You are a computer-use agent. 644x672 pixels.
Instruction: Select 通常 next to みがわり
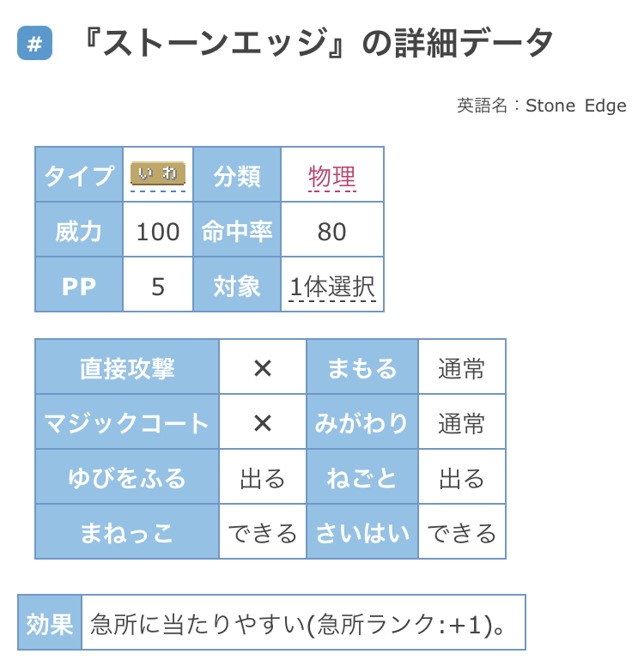click(x=462, y=422)
